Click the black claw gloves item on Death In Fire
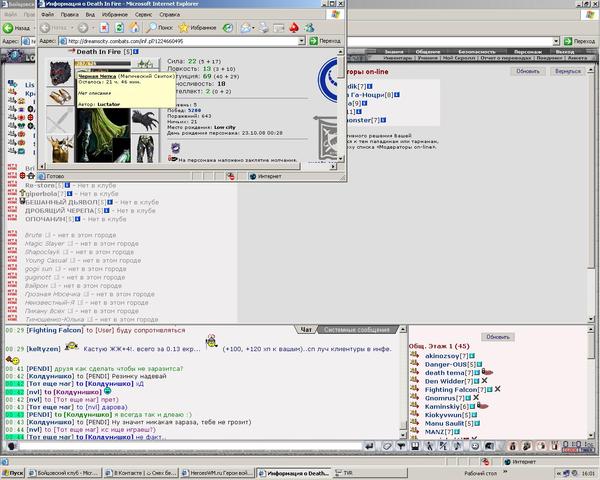Screen dimensions: 600x480 (145, 121)
